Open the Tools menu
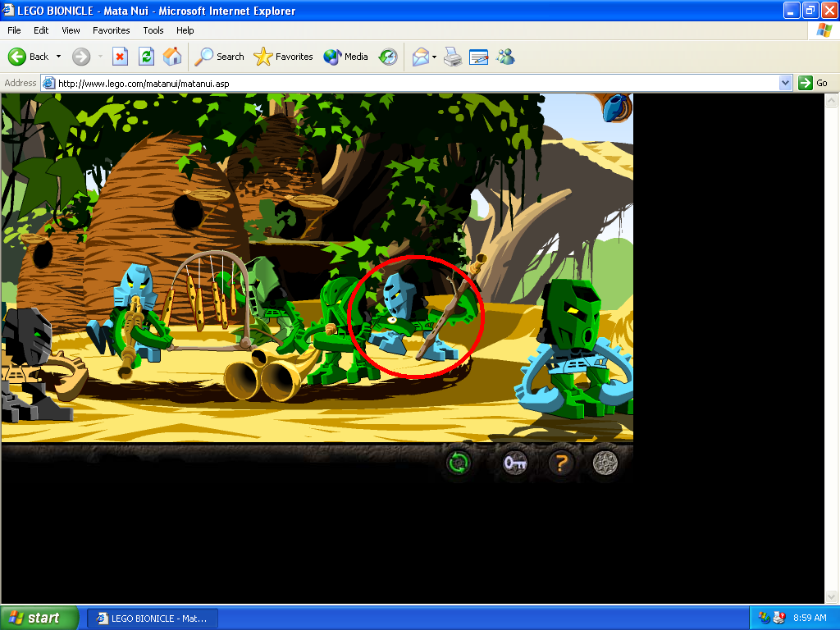This screenshot has height=630, width=840. (x=153, y=30)
